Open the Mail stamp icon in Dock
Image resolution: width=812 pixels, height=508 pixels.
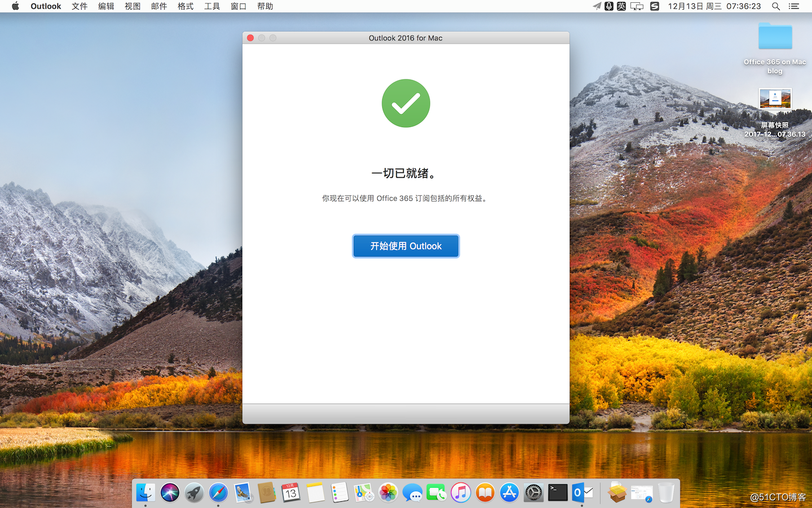(242, 493)
